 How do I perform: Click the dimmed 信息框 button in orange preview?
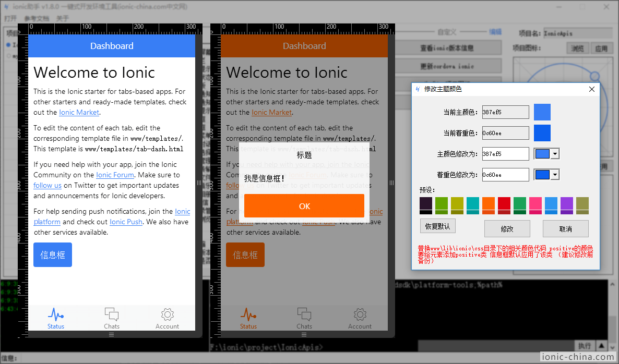[245, 255]
